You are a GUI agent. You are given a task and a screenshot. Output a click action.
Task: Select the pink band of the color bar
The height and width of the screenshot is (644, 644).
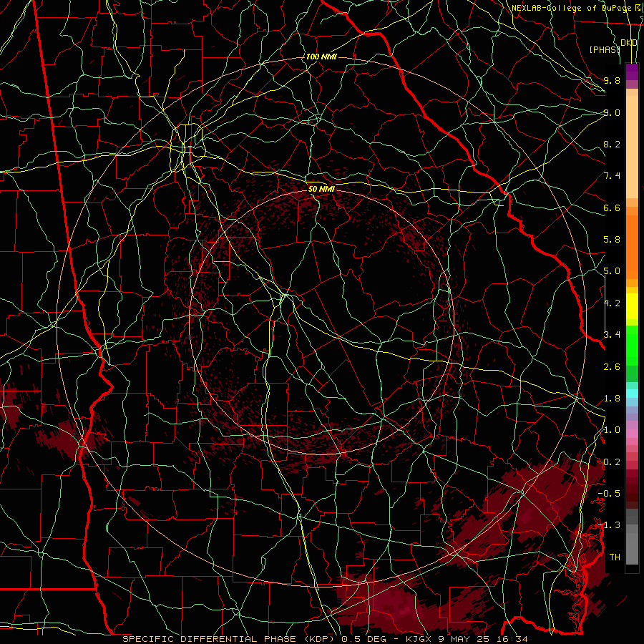(x=632, y=434)
